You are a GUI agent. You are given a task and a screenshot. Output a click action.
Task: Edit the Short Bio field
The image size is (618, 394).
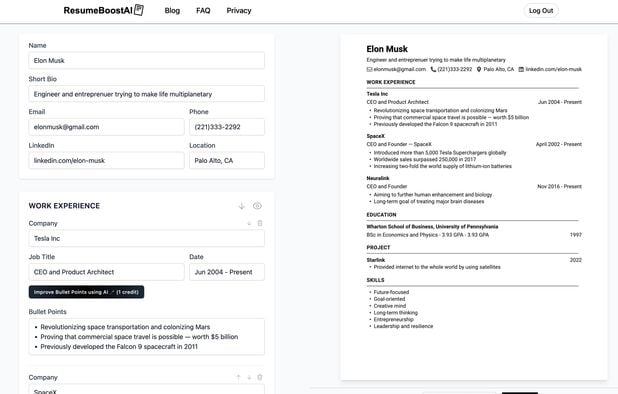coord(147,94)
